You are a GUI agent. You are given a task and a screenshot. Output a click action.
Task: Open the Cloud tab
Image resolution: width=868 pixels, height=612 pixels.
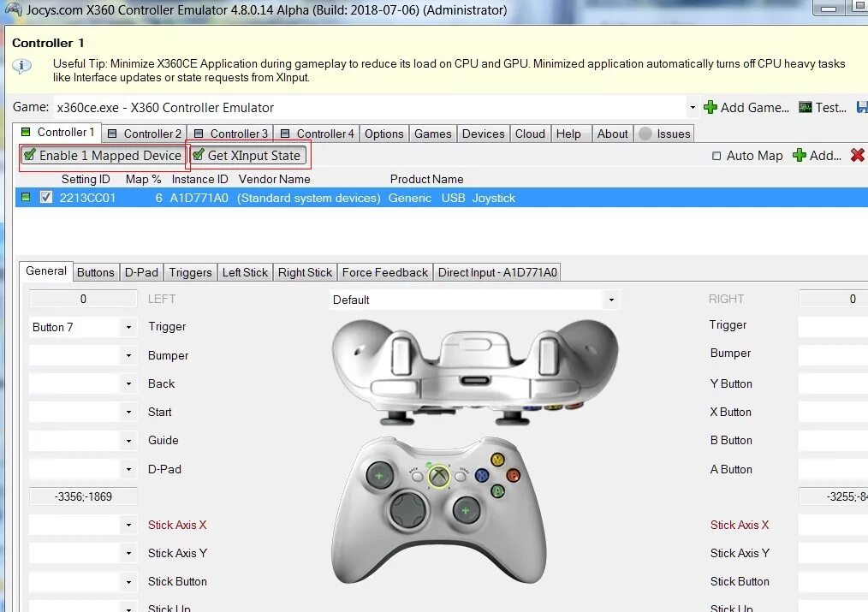pyautogui.click(x=531, y=134)
